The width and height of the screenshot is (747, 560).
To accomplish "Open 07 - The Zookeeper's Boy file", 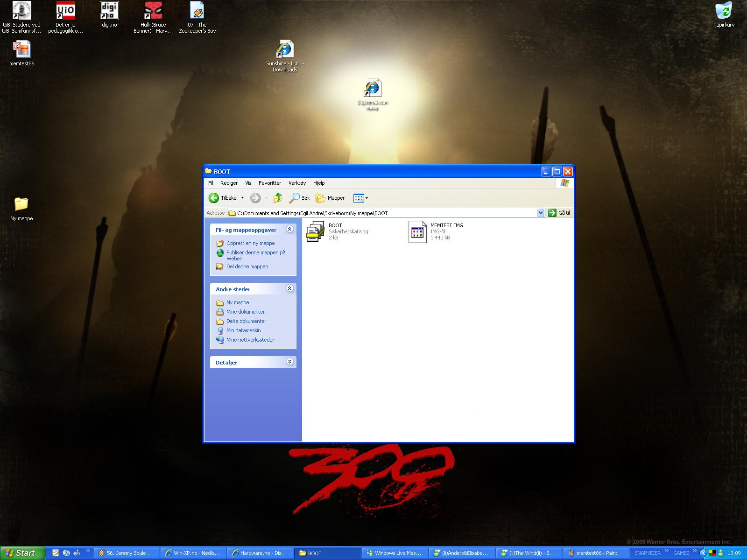I will pyautogui.click(x=197, y=18).
